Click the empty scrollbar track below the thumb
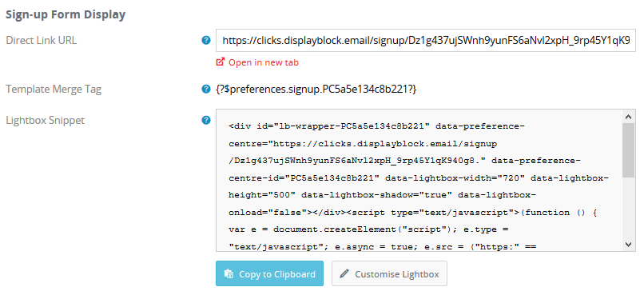The height and width of the screenshot is (295, 644). tap(628, 208)
